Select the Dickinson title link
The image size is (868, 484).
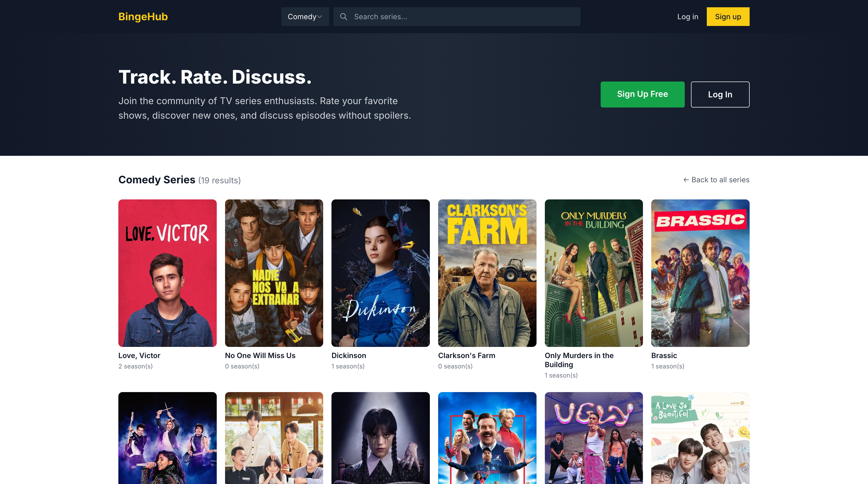tap(349, 355)
